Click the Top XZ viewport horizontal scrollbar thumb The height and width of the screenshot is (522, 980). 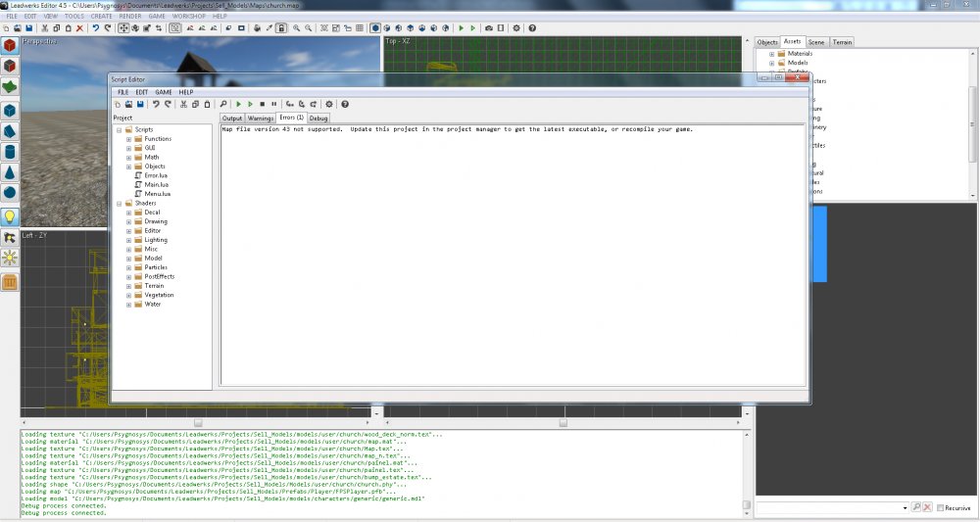[x=563, y=423]
